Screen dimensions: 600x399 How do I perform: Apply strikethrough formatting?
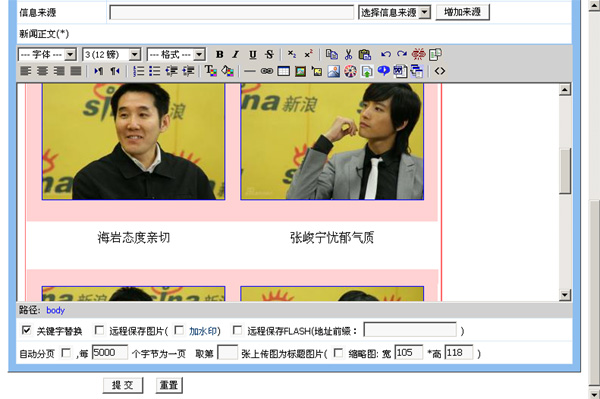pyautogui.click(x=269, y=55)
